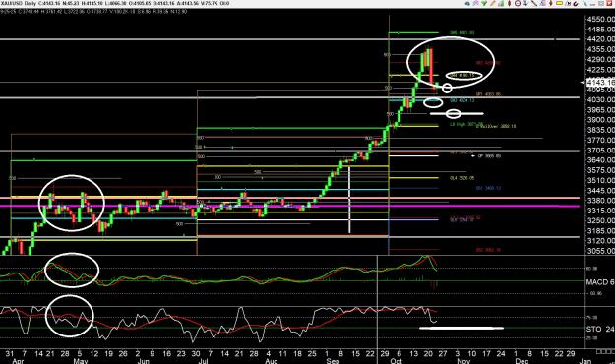
Task: Select the diagonal line drawing tool
Action: (534, 3)
